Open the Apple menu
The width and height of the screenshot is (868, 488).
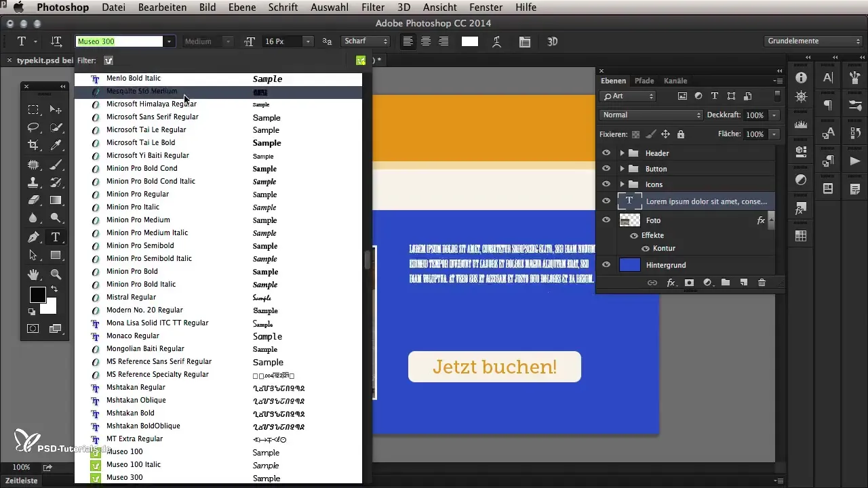(18, 7)
